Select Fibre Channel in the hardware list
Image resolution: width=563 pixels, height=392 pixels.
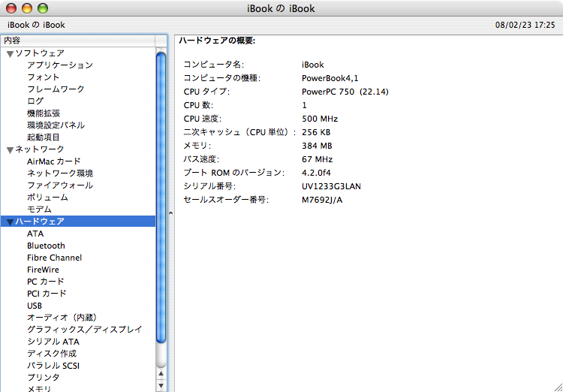pyautogui.click(x=54, y=258)
